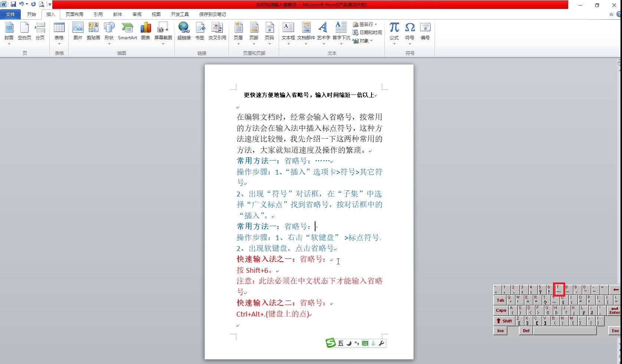
Task: Insert a blank page (空白页)
Action: (24, 31)
